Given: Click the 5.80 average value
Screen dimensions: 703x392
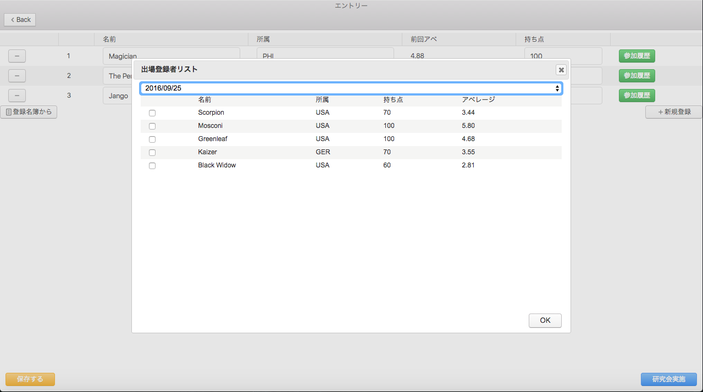Looking at the screenshot, I should pyautogui.click(x=468, y=126).
